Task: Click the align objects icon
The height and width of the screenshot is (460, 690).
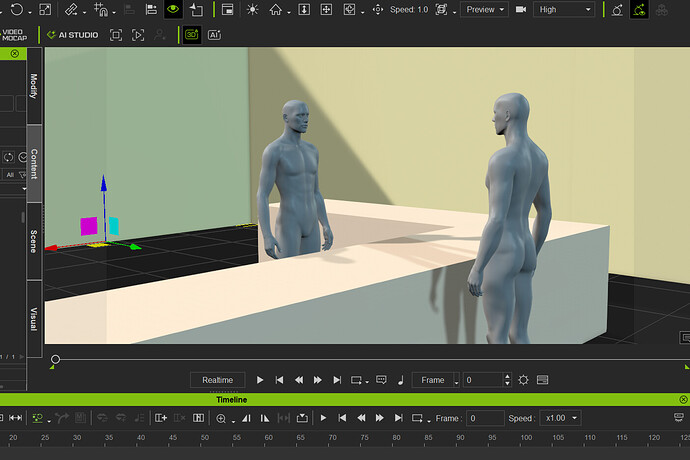Action: pos(151,9)
